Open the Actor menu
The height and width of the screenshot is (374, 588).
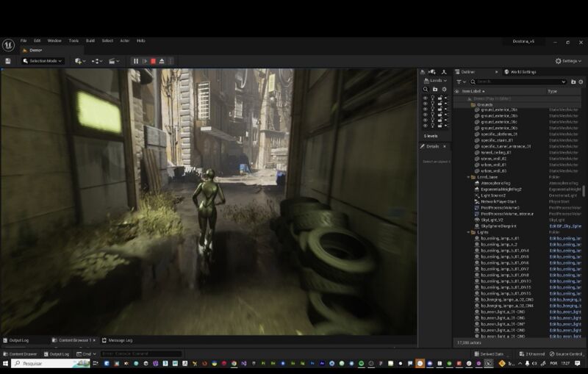pos(124,40)
